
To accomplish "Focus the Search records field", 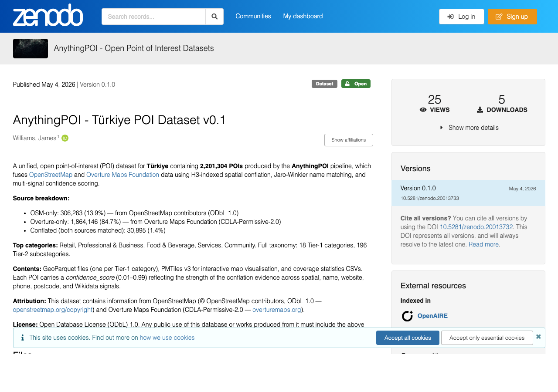I will click(x=153, y=17).
